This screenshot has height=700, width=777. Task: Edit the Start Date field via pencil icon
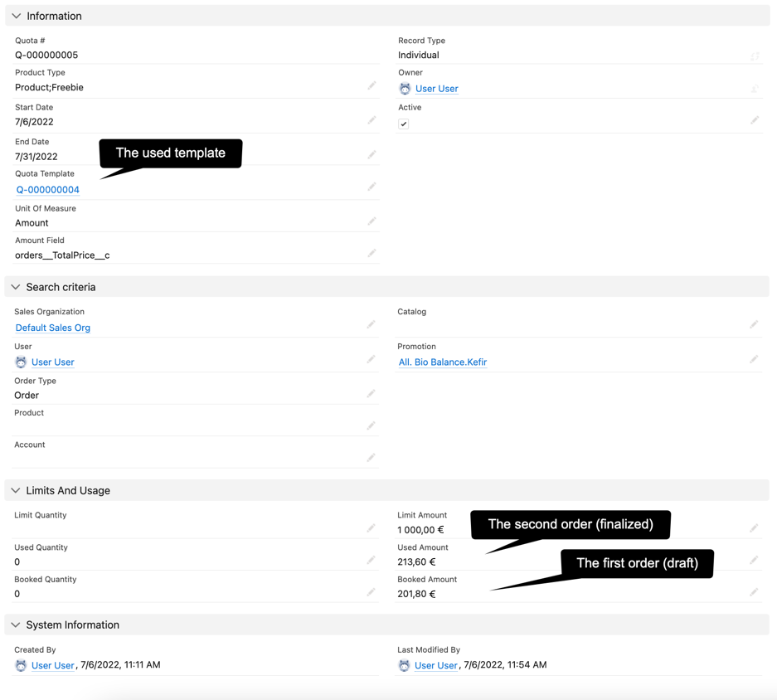(372, 120)
